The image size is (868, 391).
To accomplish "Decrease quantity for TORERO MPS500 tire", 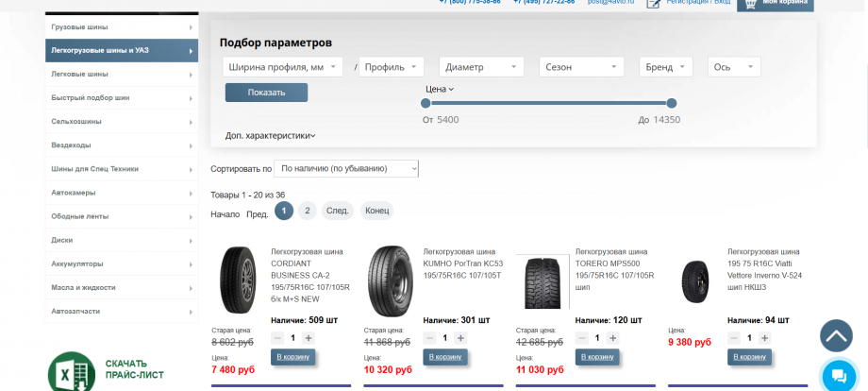I will click(x=582, y=338).
